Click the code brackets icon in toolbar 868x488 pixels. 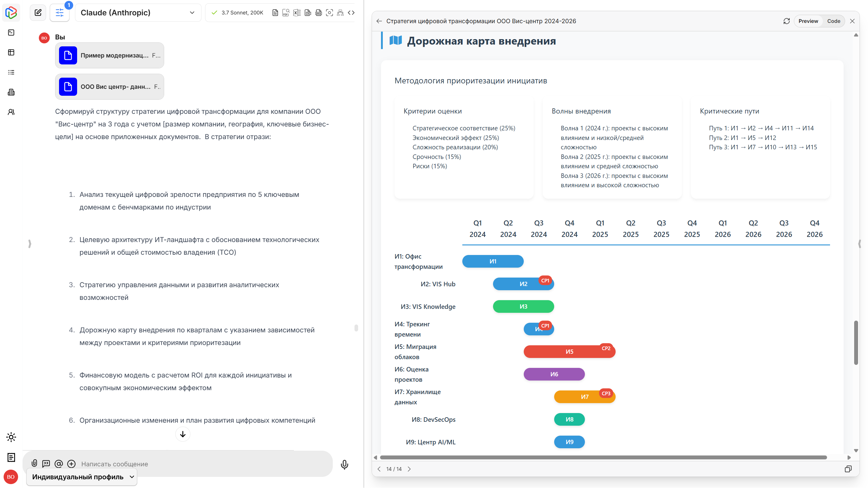[x=351, y=12]
